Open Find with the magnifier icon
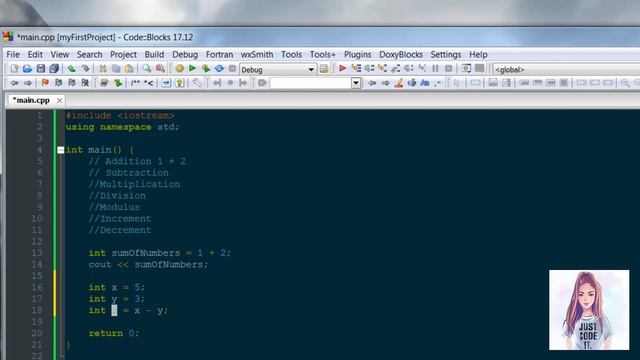 point(147,69)
